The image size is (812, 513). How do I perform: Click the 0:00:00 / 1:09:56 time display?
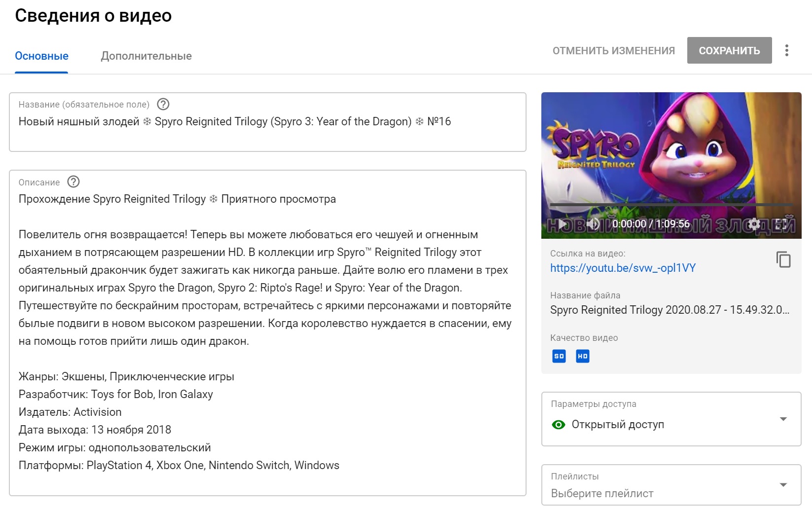(x=651, y=224)
